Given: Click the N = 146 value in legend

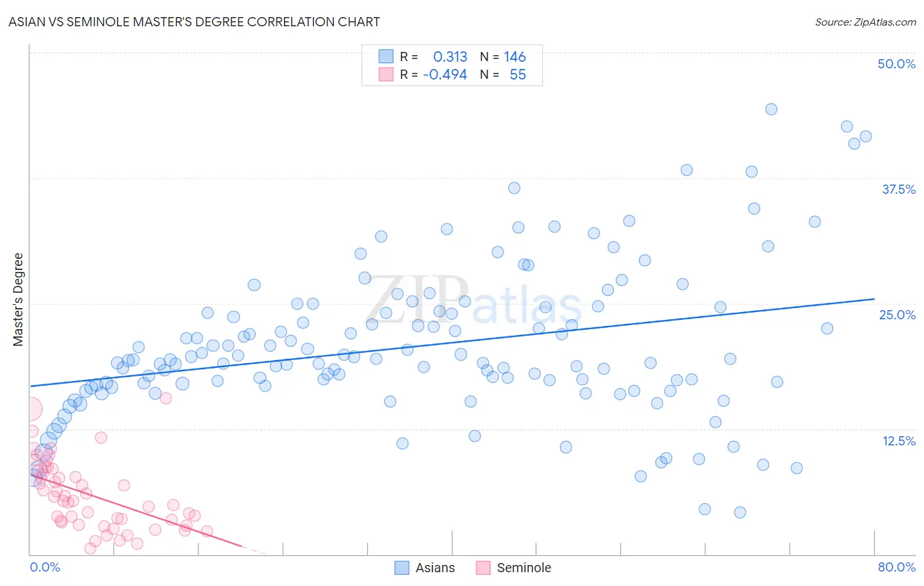Looking at the screenshot, I should 503,56.
